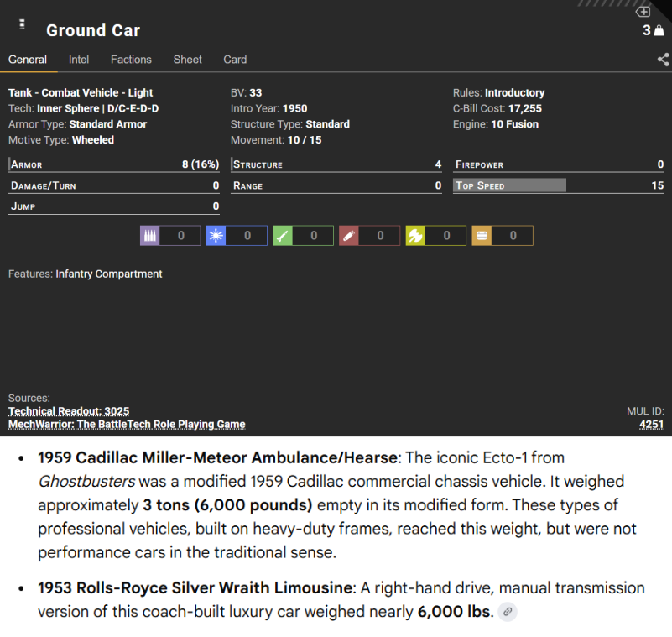Click the '1953 Rolls-Royce Silver Wraith Limousine' heading

(195, 588)
